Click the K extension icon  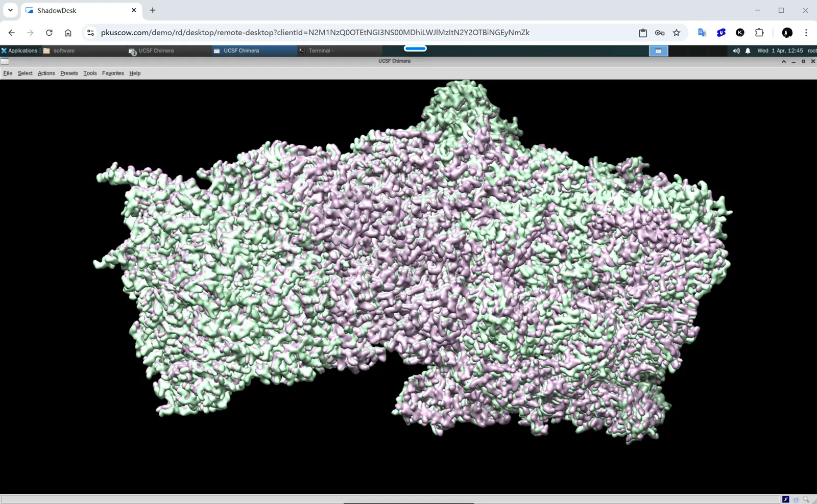[740, 33]
